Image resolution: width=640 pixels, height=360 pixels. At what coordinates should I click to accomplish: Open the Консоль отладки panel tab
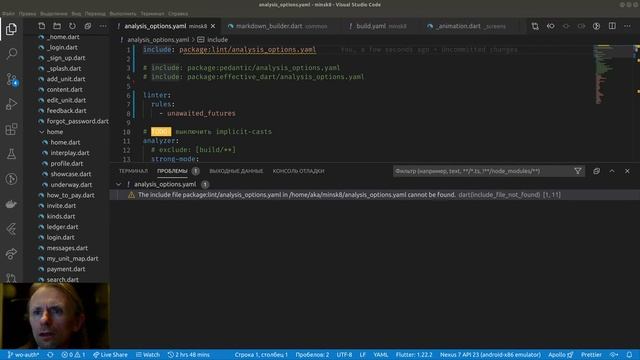298,171
